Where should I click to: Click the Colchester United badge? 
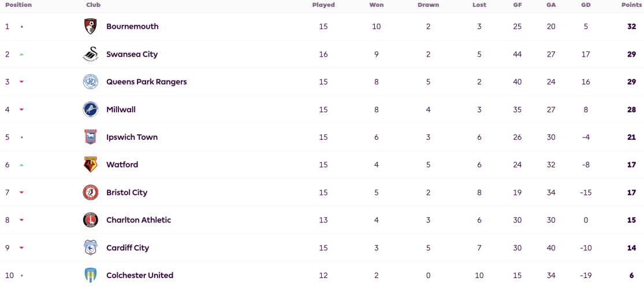tap(90, 275)
